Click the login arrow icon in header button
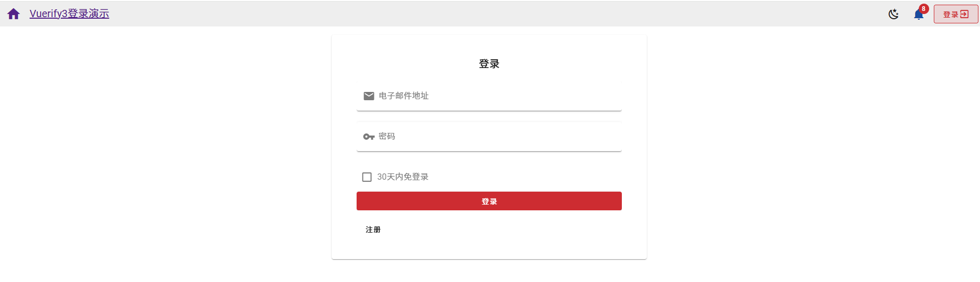The height and width of the screenshot is (282, 980). (x=964, y=14)
